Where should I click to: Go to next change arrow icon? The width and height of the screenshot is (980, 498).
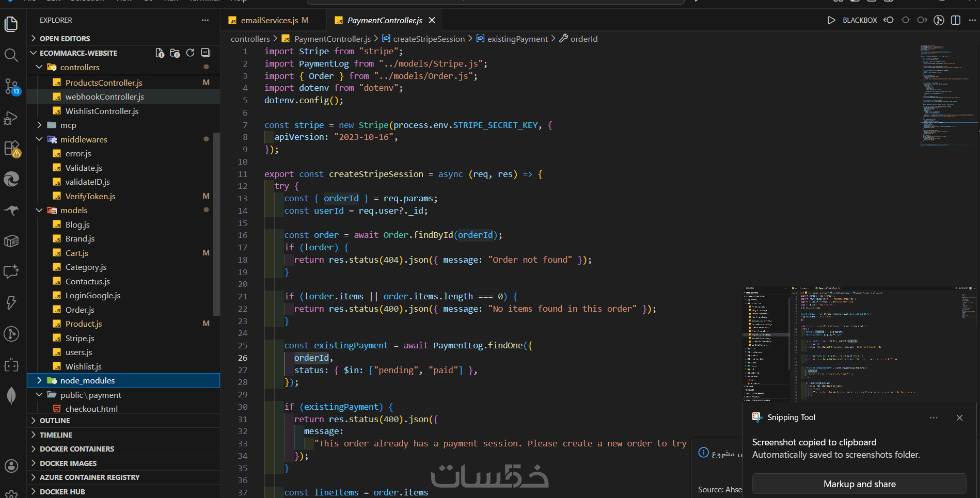[922, 20]
